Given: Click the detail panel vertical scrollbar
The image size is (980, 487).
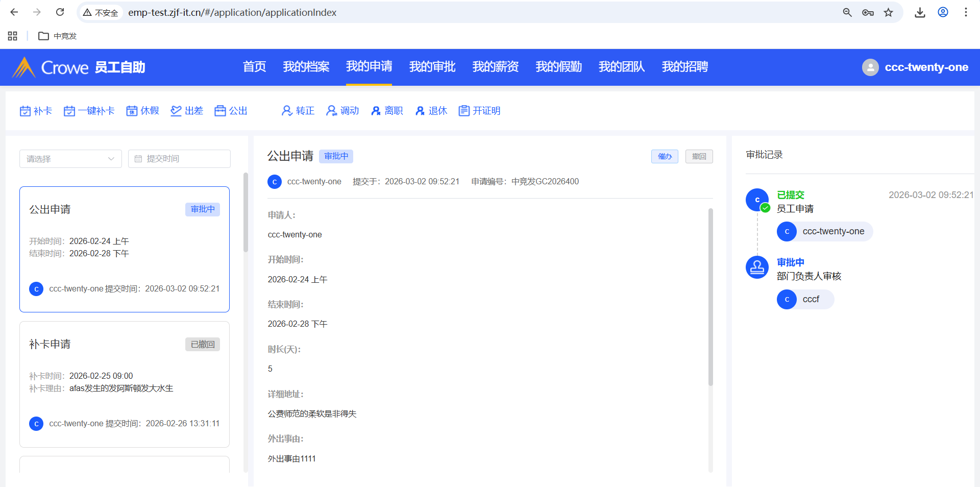Looking at the screenshot, I should pyautogui.click(x=710, y=296).
